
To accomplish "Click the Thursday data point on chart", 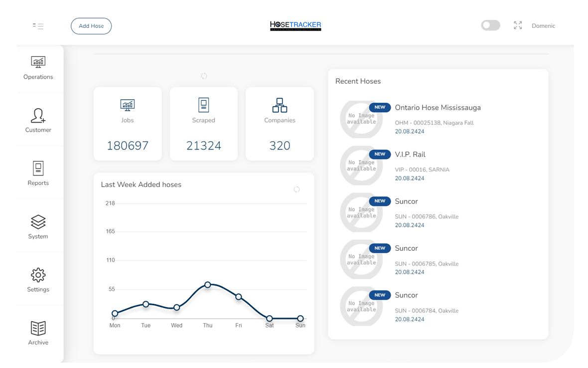I will [x=208, y=285].
